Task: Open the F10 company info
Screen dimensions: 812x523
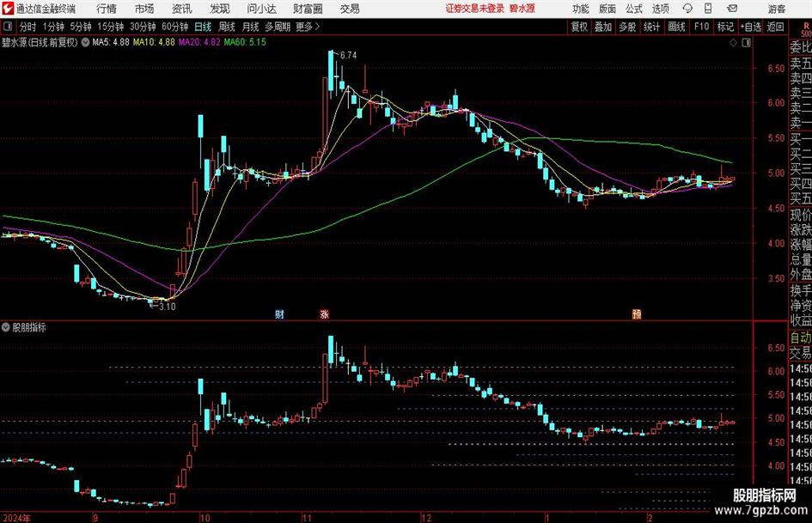Action: tap(701, 27)
